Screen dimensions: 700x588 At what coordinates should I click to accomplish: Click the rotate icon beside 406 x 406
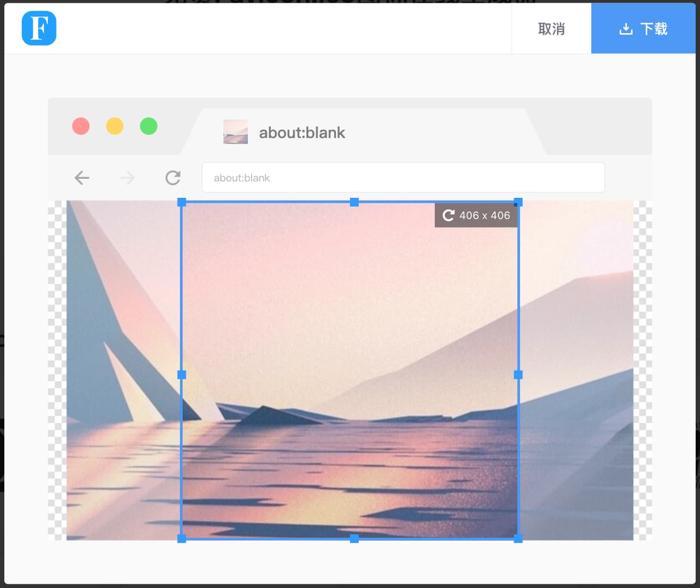pyautogui.click(x=448, y=215)
